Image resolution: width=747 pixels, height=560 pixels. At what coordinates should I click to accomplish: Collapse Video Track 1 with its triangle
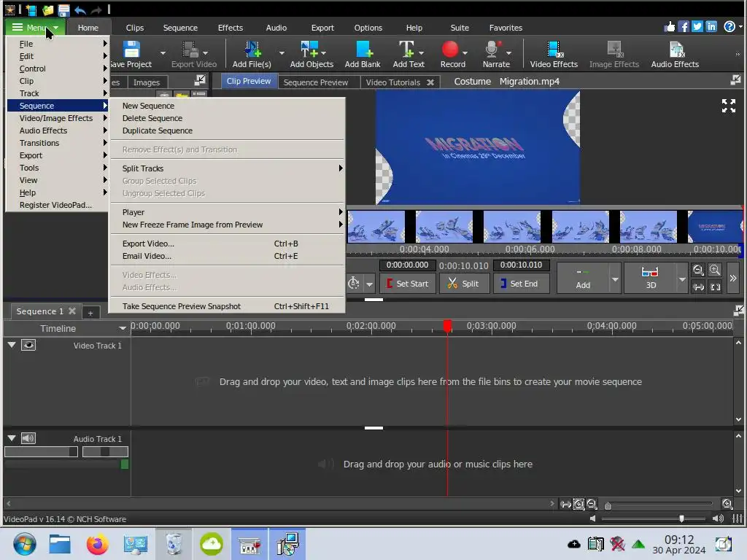[12, 345]
